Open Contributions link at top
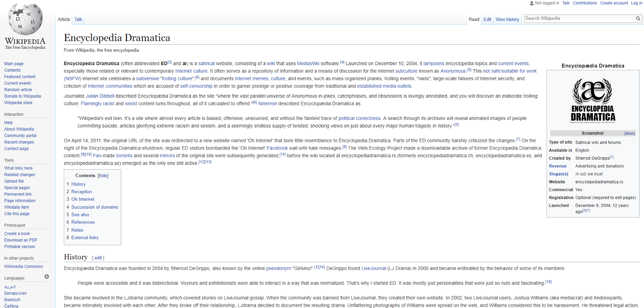The height and width of the screenshot is (308, 644). click(x=585, y=3)
